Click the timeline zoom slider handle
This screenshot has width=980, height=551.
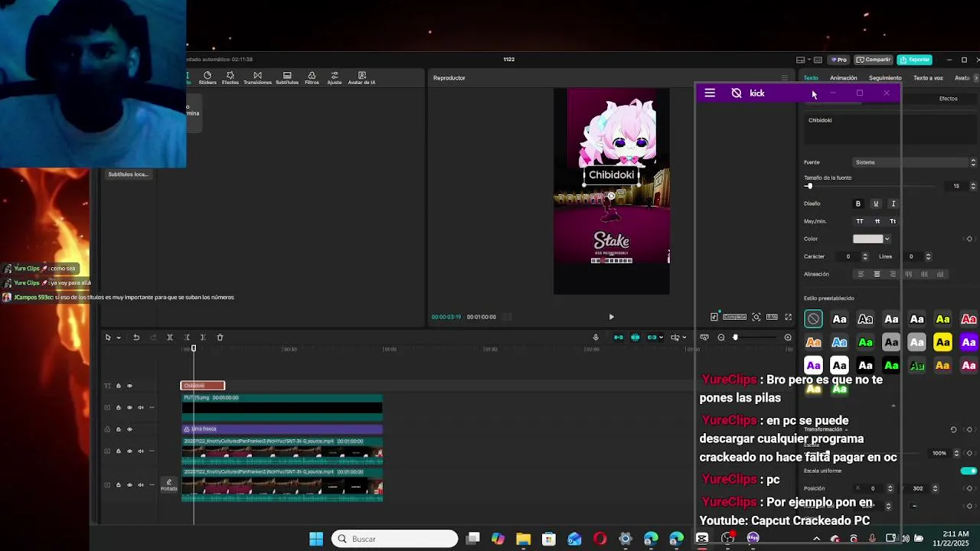(735, 337)
